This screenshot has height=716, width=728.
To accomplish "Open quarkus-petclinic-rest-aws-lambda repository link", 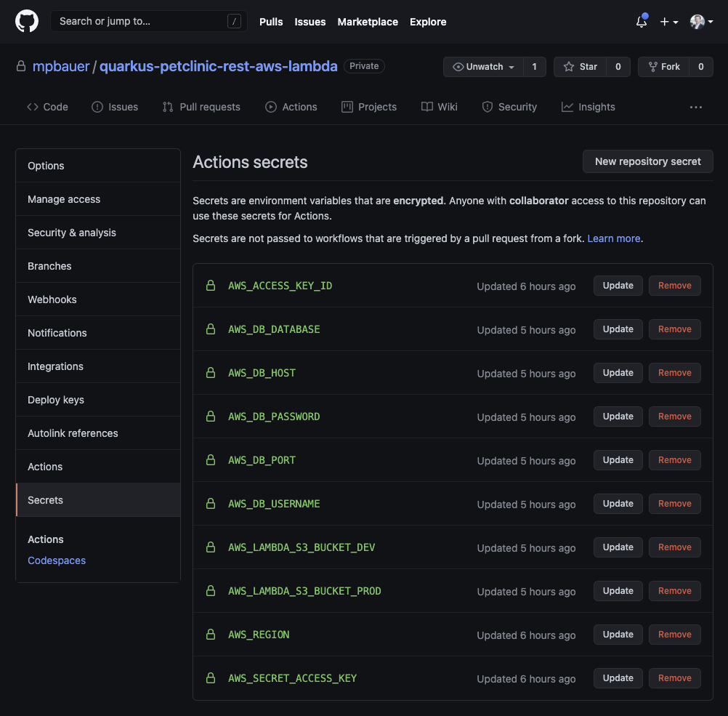I will (218, 66).
